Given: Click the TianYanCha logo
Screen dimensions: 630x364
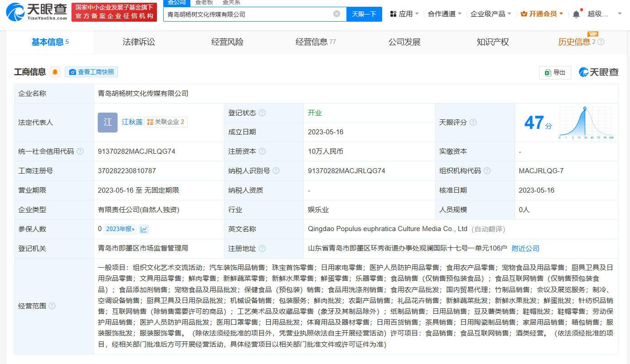Looking at the screenshot, I should 37,13.
